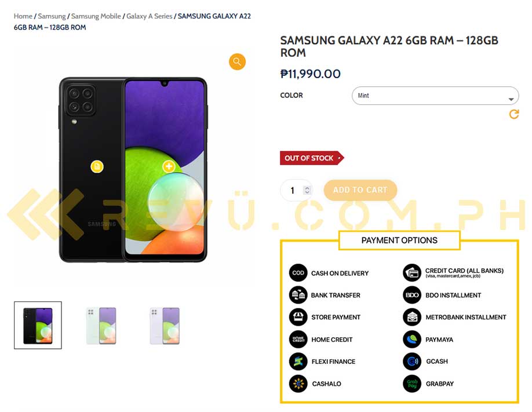Click the BDO Installment icon
The image size is (532, 412).
click(x=412, y=295)
